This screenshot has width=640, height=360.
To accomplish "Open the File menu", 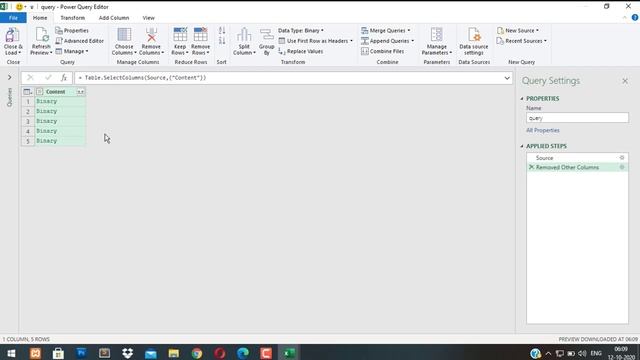I will click(13, 18).
